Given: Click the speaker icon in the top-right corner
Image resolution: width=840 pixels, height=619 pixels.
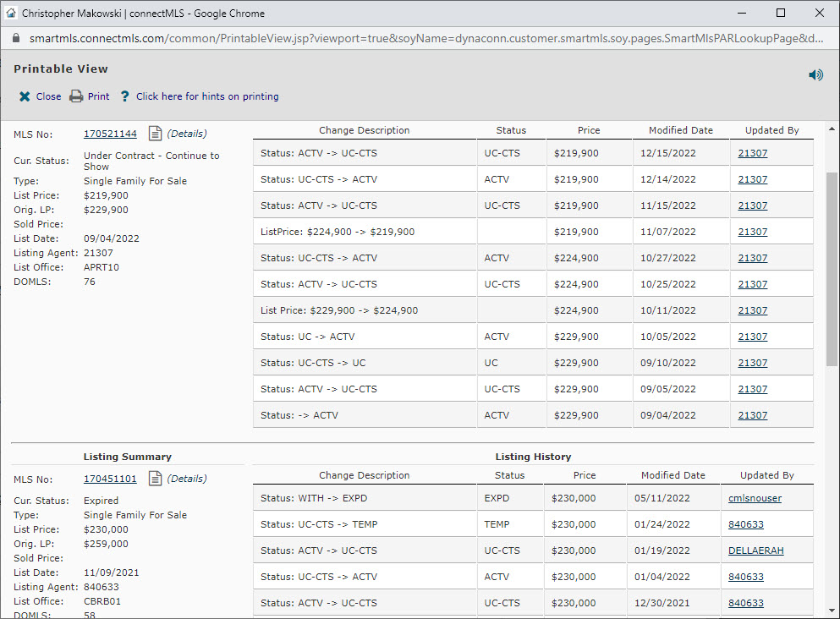Looking at the screenshot, I should tap(815, 74).
